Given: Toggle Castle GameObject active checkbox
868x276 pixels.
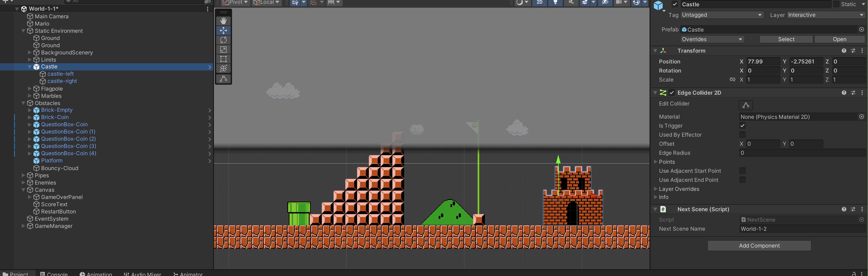Looking at the screenshot, I should point(675,4).
